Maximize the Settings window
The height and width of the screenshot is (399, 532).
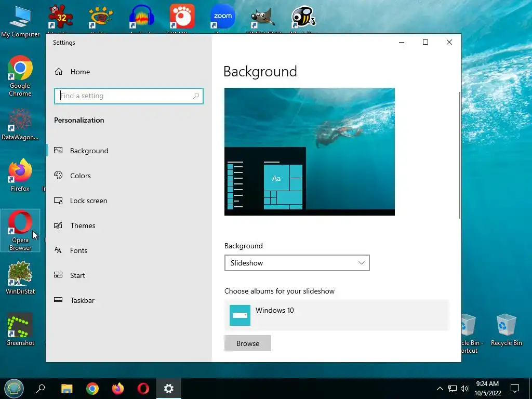425,42
